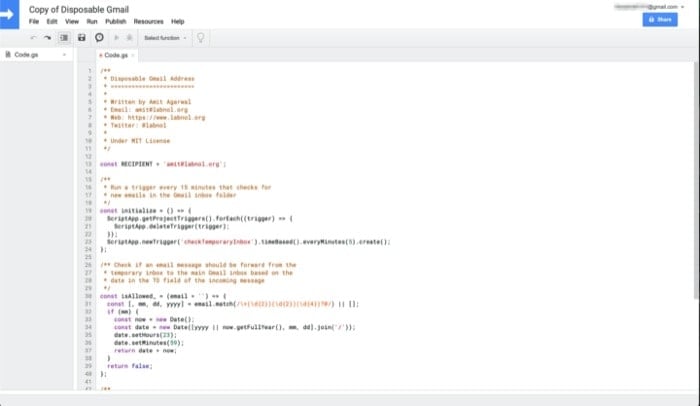Viewport: 700px width, 406px height.
Task: Click the blue Share button
Action: [660, 20]
